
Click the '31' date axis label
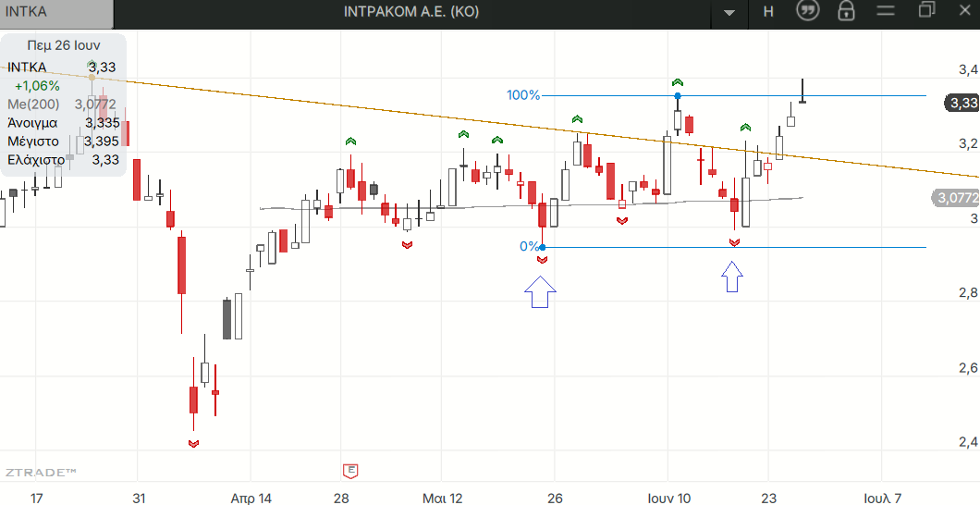[x=139, y=499]
